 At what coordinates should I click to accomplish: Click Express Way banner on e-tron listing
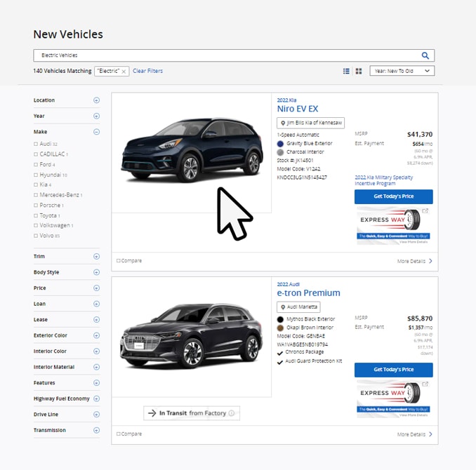click(393, 398)
